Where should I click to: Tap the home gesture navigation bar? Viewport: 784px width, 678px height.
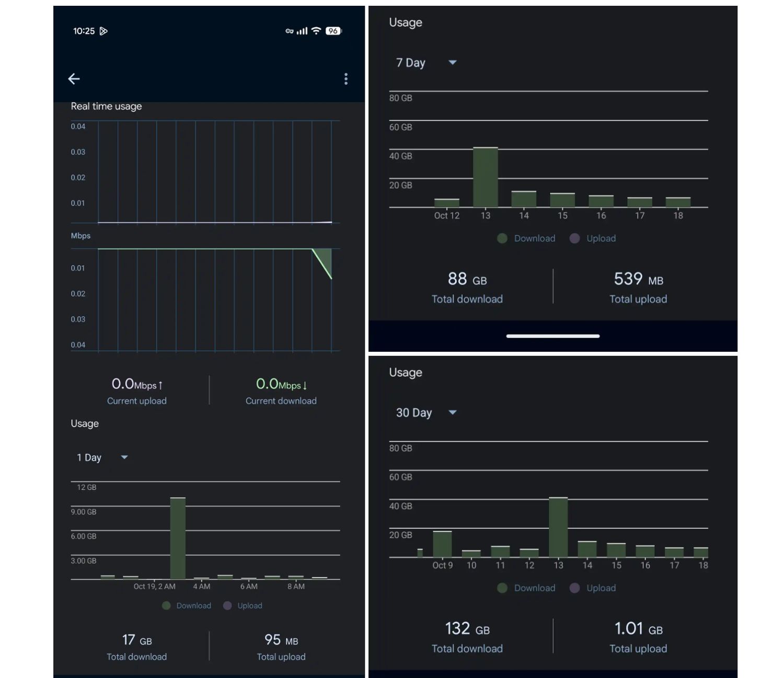click(553, 336)
